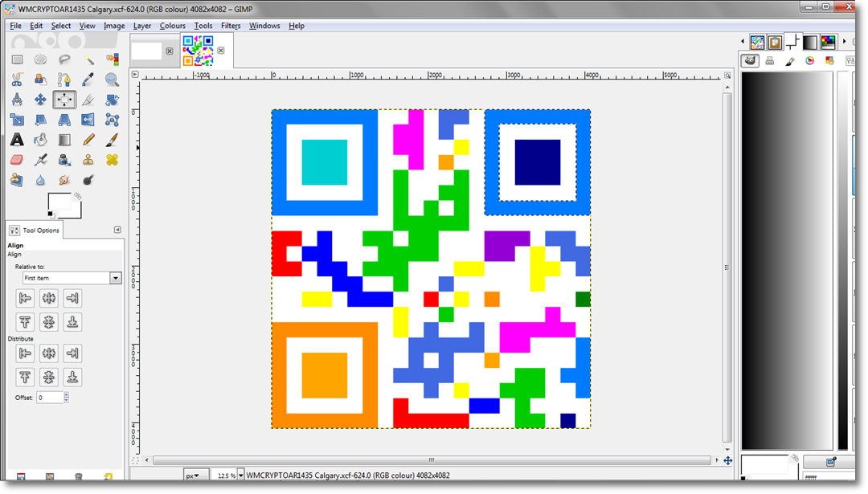Open the Relative to 'First item' dropdown
Image resolution: width=868 pixels, height=494 pixels.
click(72, 278)
